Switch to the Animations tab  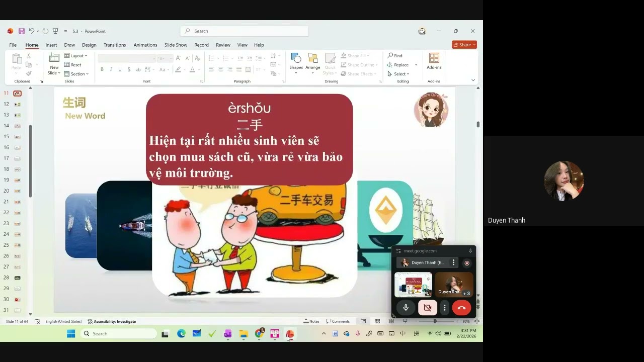tap(145, 45)
